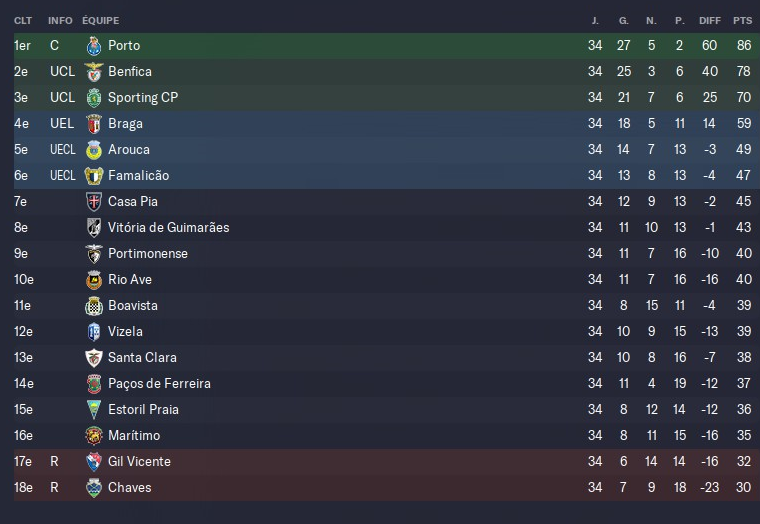Viewport: 760px width, 524px height.
Task: Click the Chaves club crest icon
Action: (x=94, y=488)
